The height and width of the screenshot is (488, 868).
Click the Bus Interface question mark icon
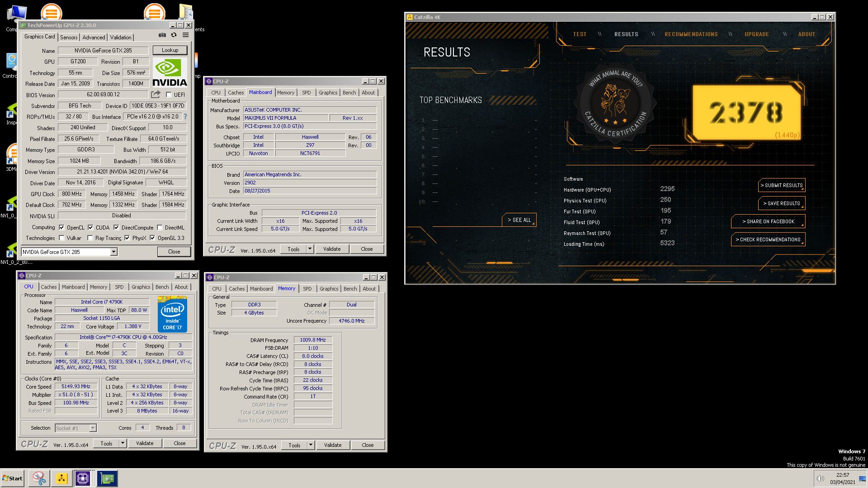pos(185,117)
